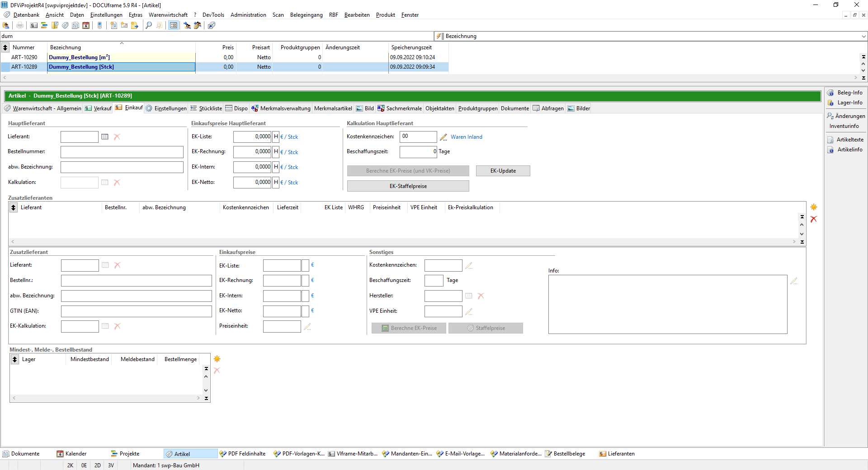Open the Warenwirtschaft menu
The width and height of the screenshot is (868, 470).
(x=168, y=15)
